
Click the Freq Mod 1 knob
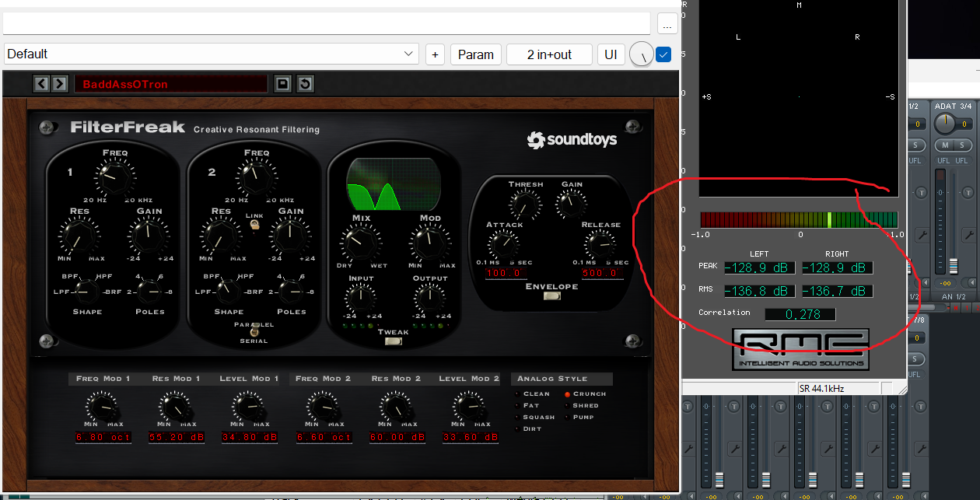pos(101,406)
